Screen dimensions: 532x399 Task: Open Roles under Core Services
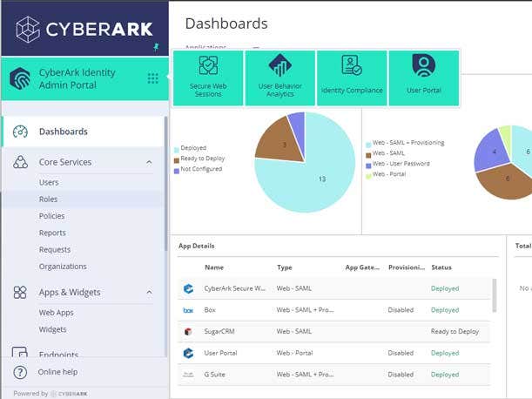pos(48,199)
